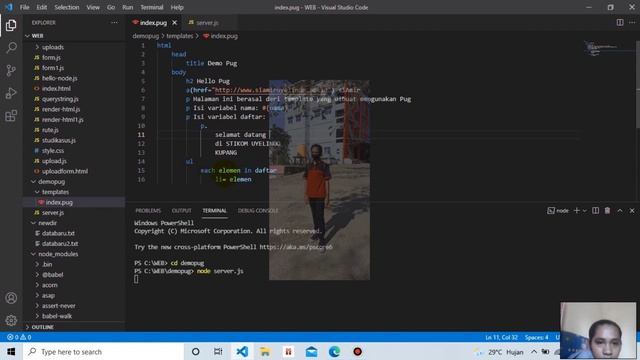Open the Search view in activity bar
This screenshot has width=640, height=360.
11,48
